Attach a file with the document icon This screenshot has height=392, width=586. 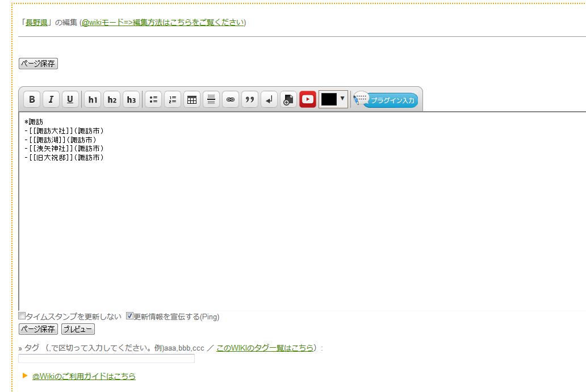point(288,100)
